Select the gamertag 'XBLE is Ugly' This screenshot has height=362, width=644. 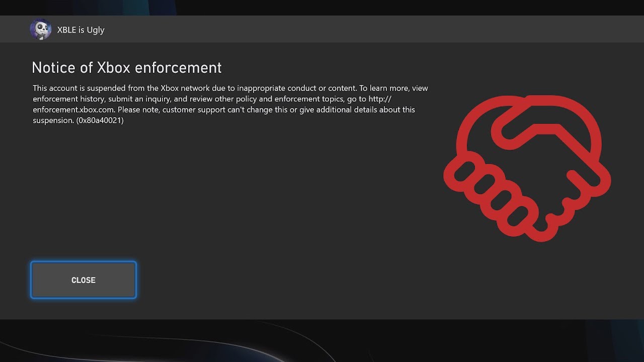[81, 30]
